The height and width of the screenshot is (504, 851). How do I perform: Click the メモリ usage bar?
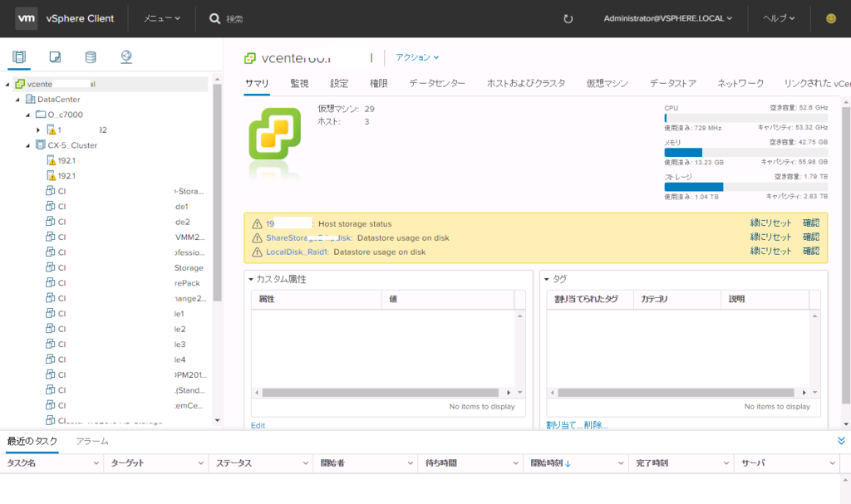tap(745, 153)
